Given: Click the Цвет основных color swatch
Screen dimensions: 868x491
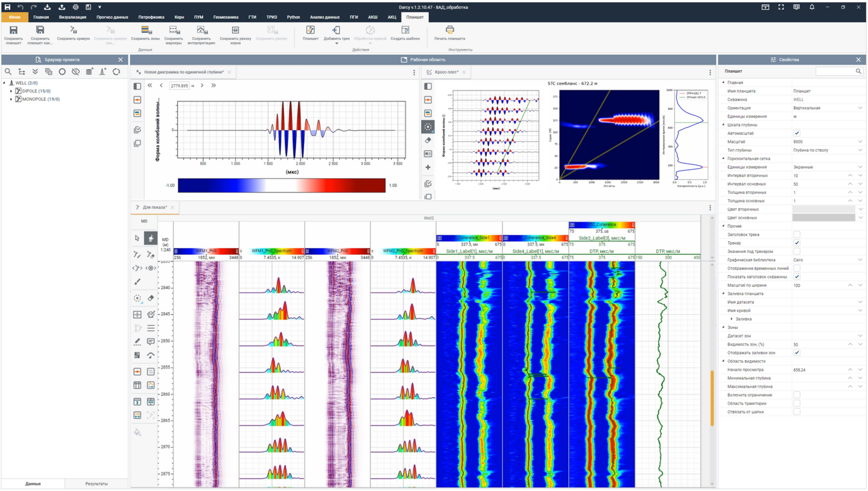Looking at the screenshot, I should pyautogui.click(x=824, y=218).
